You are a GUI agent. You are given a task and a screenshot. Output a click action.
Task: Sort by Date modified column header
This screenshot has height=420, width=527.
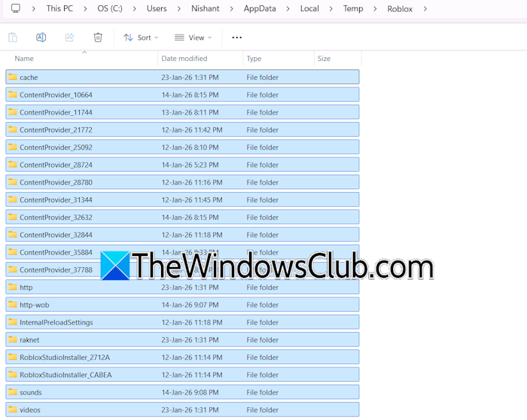tap(184, 59)
